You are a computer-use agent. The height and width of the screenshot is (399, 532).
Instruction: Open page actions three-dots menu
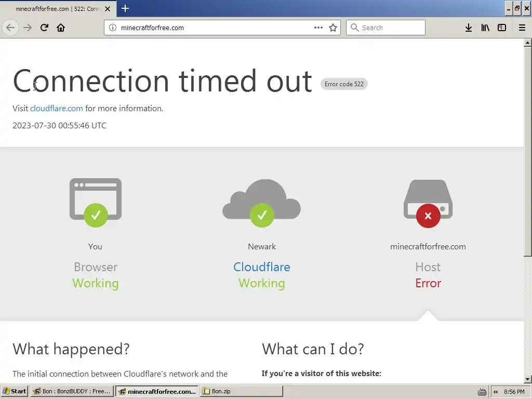[318, 28]
